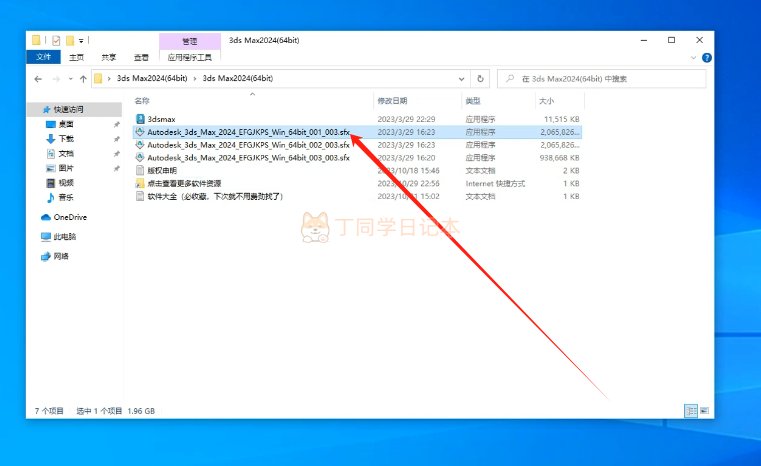Click the 软件大全 document icon
The image size is (761, 466).
point(140,196)
